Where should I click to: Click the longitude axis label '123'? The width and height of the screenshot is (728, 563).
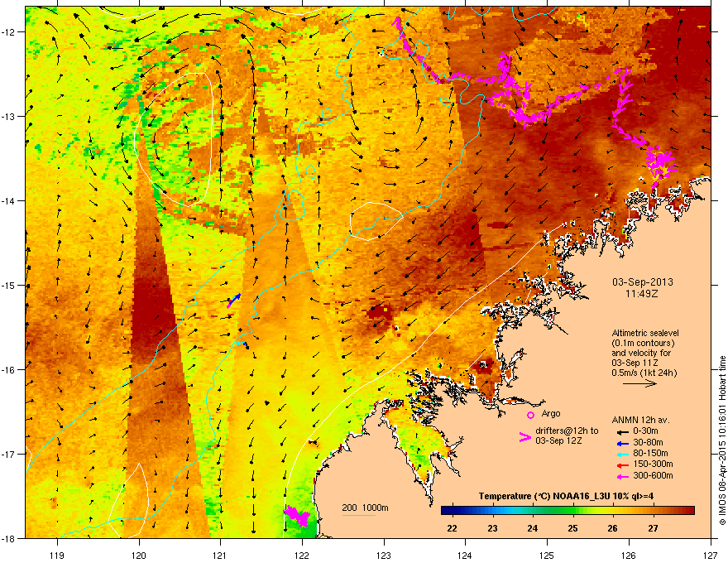pos(384,556)
